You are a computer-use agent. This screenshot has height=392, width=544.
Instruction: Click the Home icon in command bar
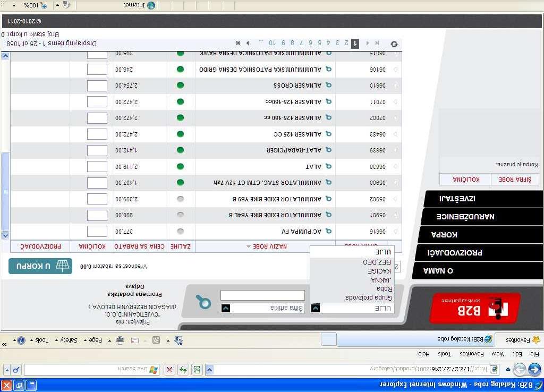coord(178,340)
